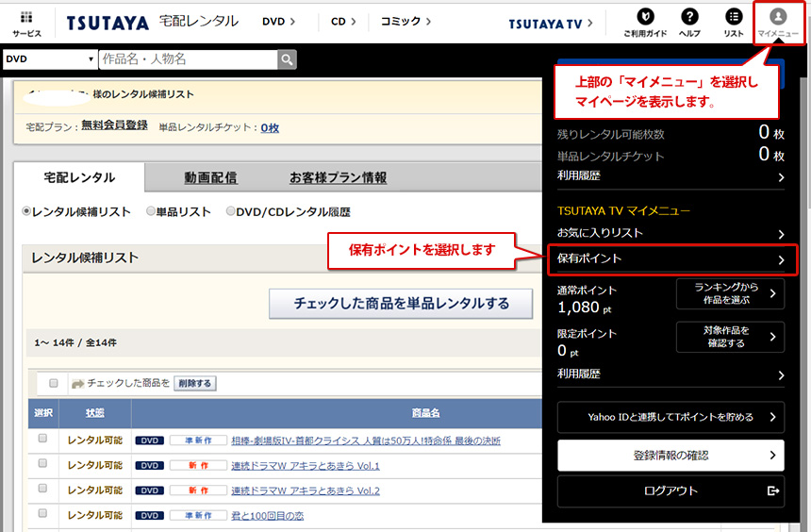Click ランキングから作品を選ぶ button
The image size is (811, 532).
(x=730, y=293)
